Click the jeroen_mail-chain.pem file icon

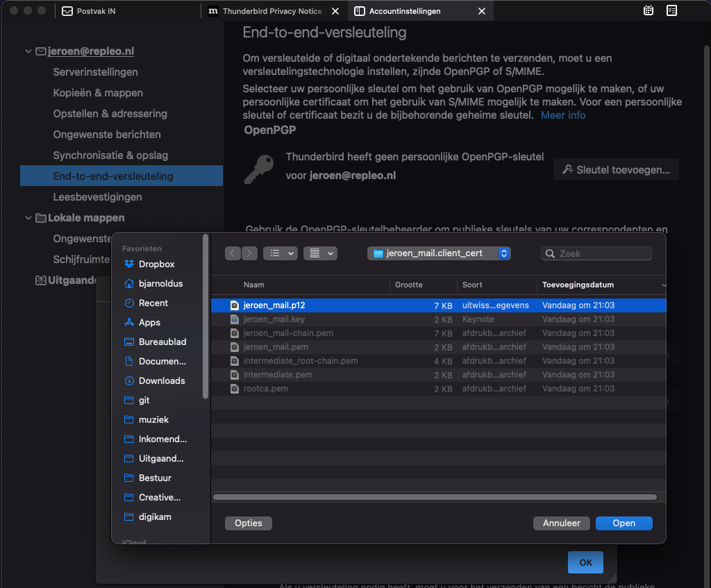point(235,333)
